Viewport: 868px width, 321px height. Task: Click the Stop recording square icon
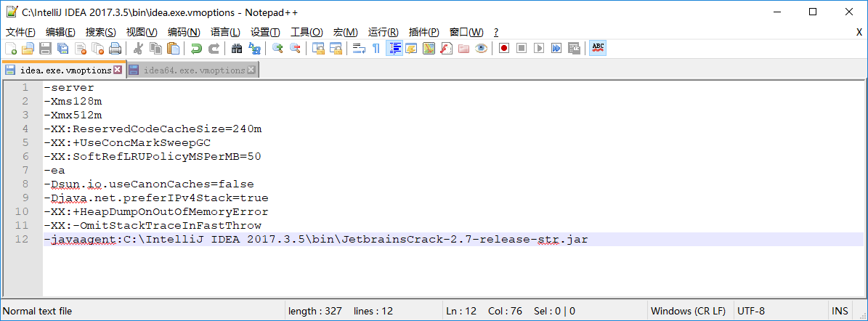pyautogui.click(x=522, y=49)
